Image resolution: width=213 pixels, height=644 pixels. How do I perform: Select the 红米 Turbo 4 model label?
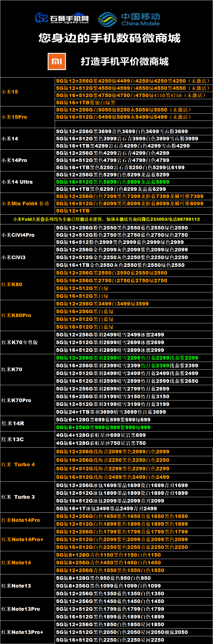pyautogui.click(x=18, y=464)
